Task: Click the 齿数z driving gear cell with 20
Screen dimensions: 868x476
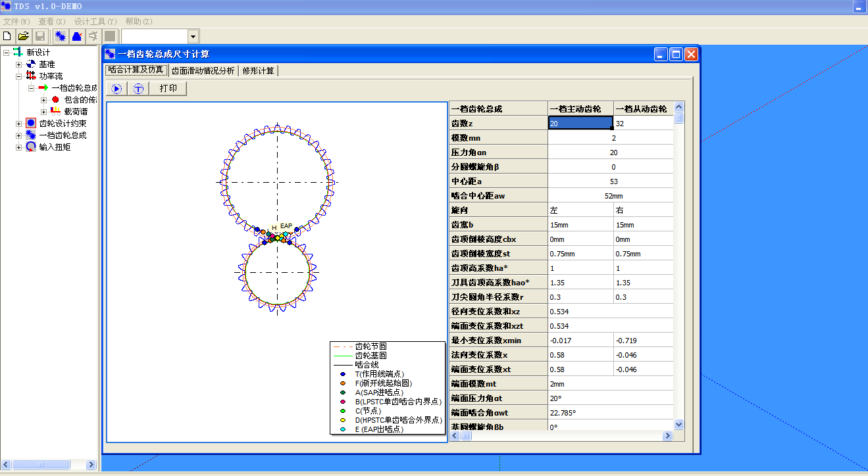Action: pyautogui.click(x=580, y=124)
